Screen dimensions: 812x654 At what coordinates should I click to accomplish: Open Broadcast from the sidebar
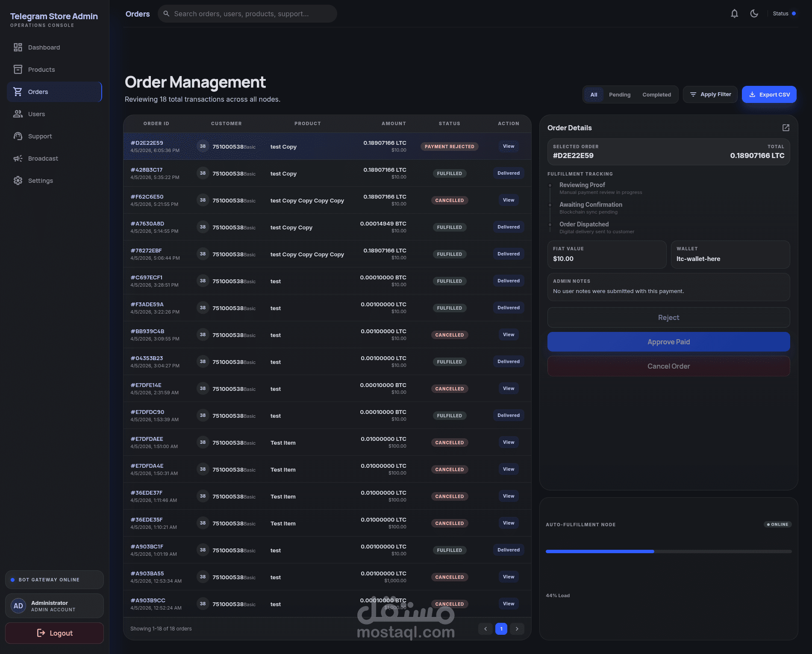pyautogui.click(x=54, y=158)
